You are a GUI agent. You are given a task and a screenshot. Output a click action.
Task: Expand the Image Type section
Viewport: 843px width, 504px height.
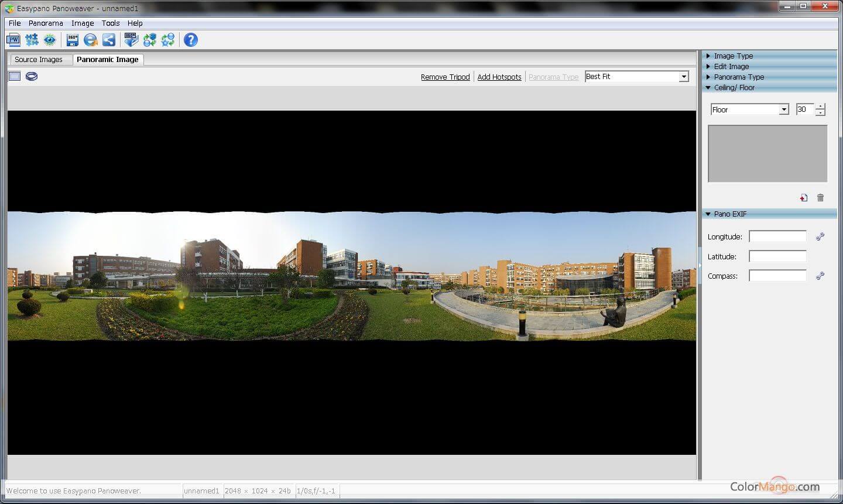point(733,56)
